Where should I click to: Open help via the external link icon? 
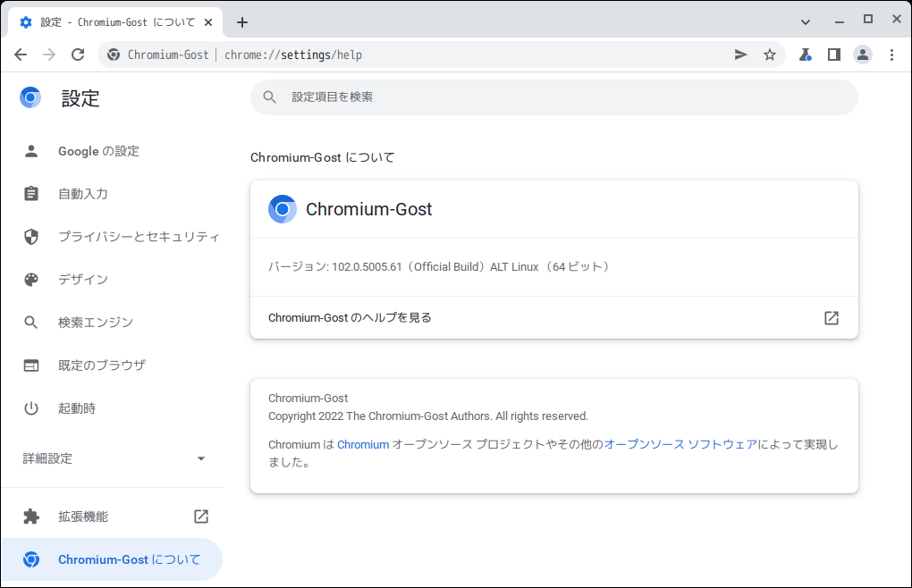832,318
